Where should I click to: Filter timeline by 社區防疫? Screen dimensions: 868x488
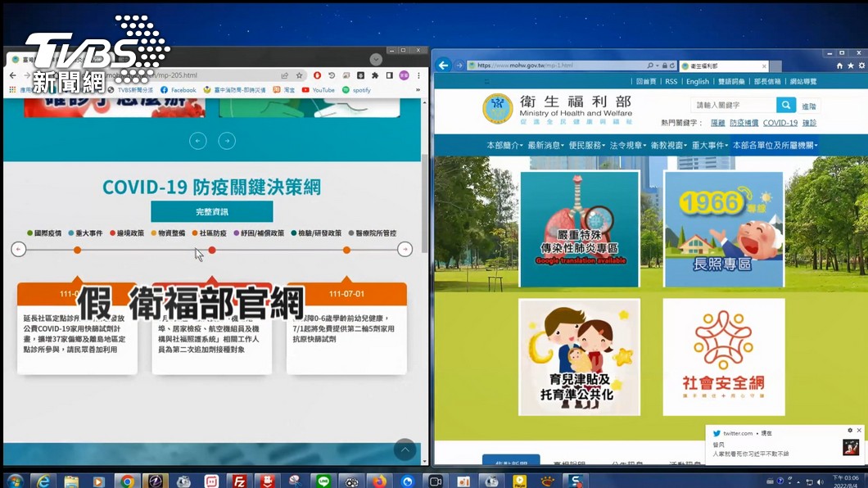click(x=210, y=233)
